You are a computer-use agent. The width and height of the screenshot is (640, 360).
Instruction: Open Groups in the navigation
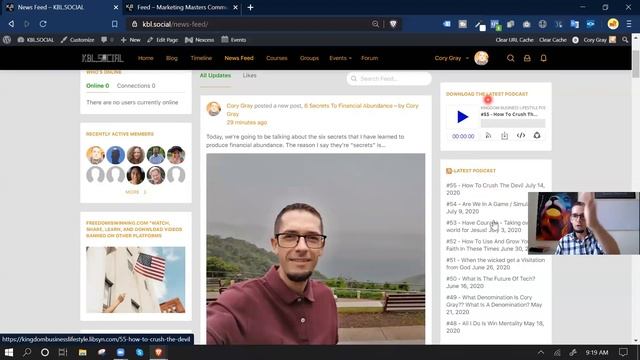coord(309,58)
